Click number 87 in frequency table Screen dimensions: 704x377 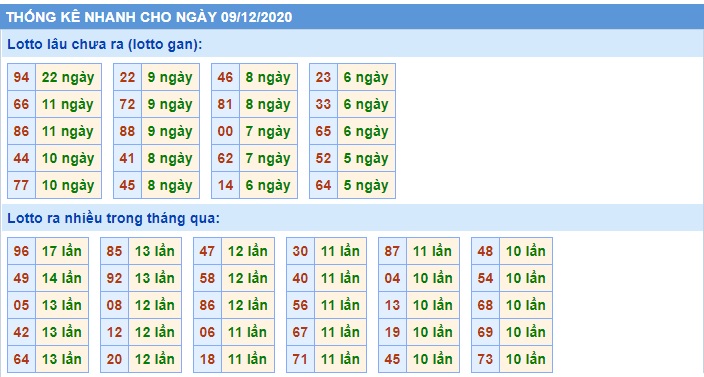[x=392, y=251]
